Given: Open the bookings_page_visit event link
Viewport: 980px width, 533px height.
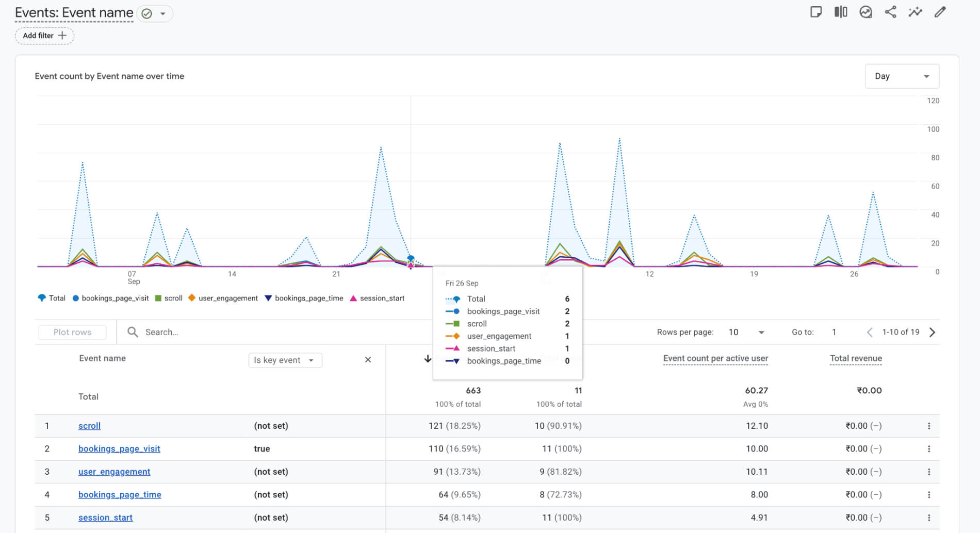Looking at the screenshot, I should coord(119,448).
